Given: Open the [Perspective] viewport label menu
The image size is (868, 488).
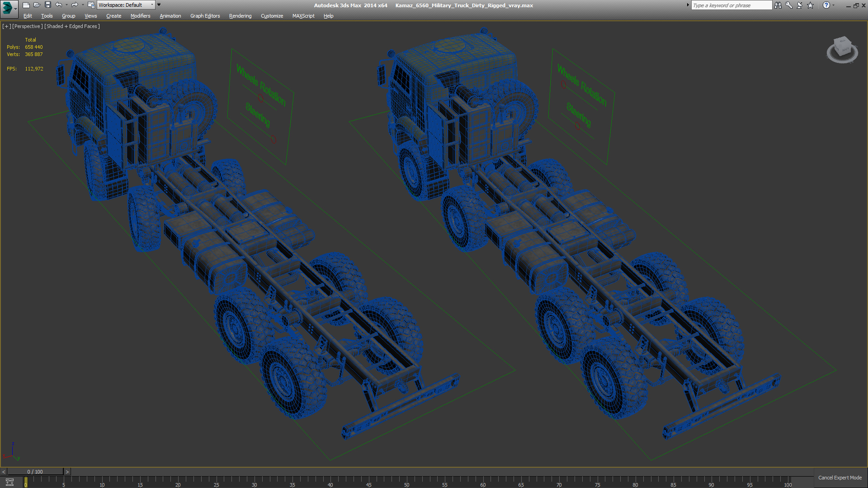Looking at the screenshot, I should (28, 26).
